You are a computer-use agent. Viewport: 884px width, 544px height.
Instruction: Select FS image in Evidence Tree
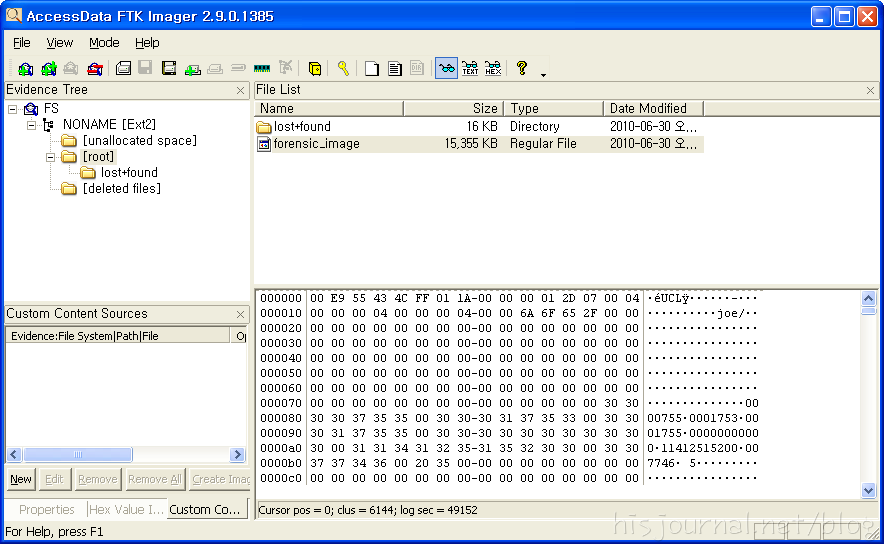click(51, 108)
